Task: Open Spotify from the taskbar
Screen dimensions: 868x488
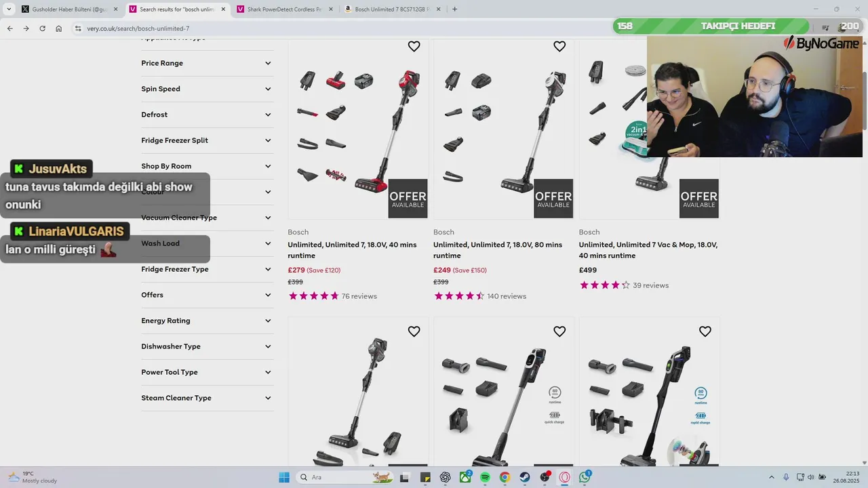Action: [485, 477]
